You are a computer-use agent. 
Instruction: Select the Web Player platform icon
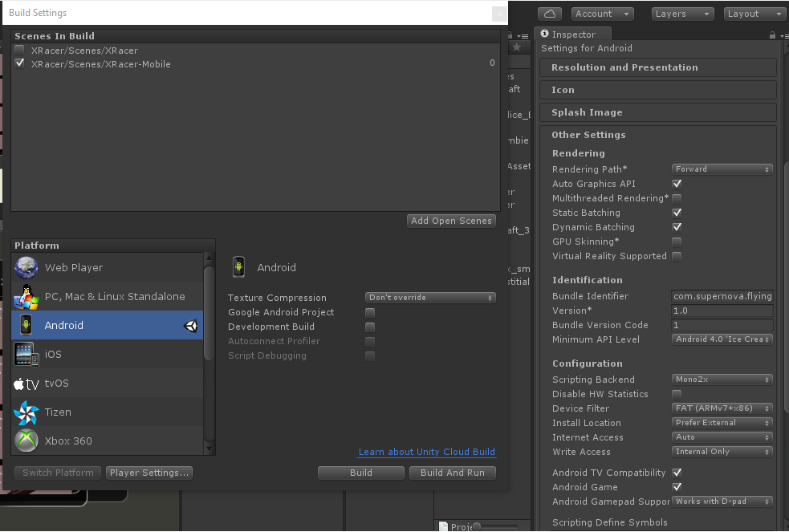click(26, 267)
